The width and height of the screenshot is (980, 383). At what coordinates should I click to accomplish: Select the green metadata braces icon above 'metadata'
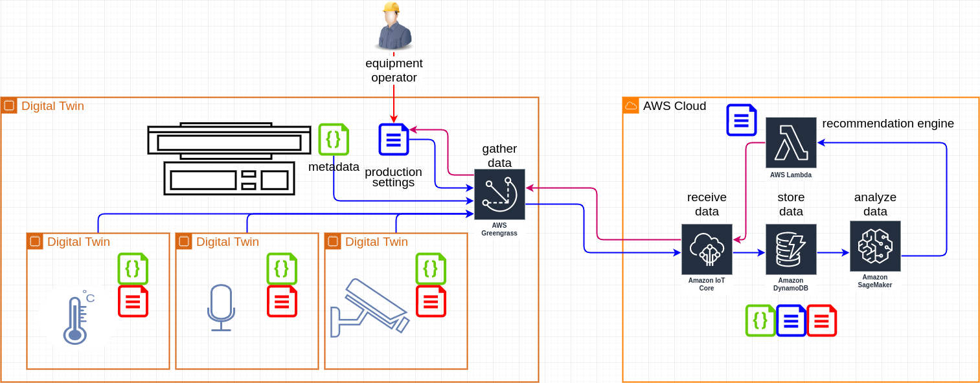(334, 139)
